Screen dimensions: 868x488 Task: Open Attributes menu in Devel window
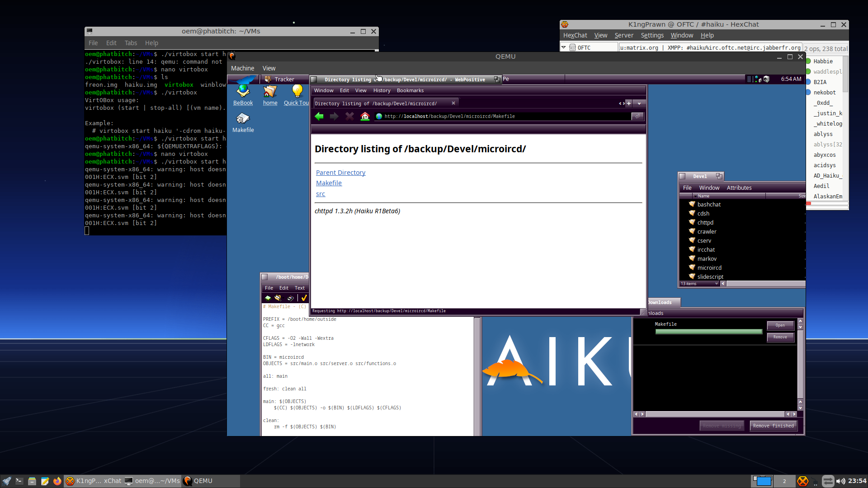pyautogui.click(x=739, y=188)
